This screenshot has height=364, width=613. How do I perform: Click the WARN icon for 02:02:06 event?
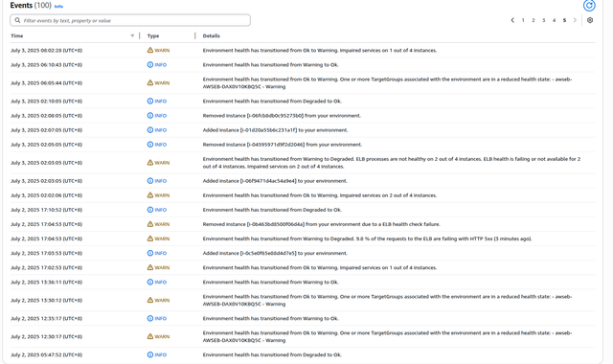click(x=150, y=195)
